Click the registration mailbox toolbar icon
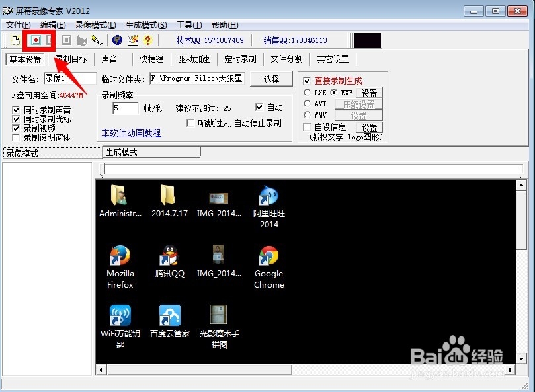Viewport: 535px width, 392px height. 133,40
